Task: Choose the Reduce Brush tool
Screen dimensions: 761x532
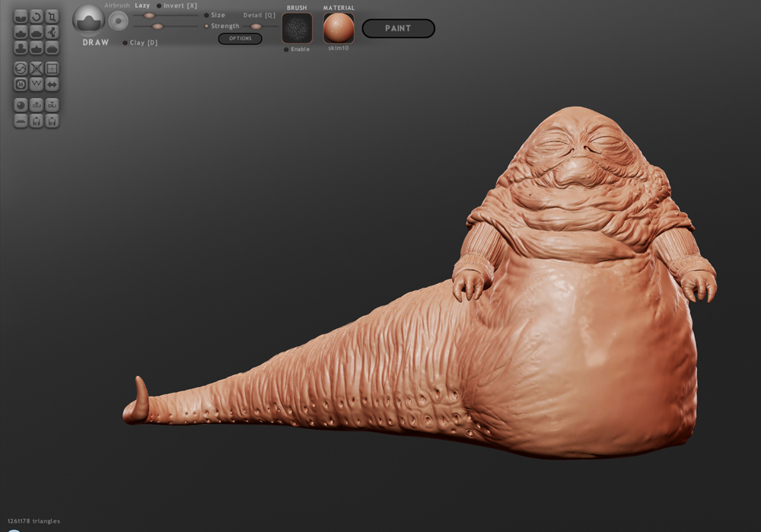Action: click(21, 68)
